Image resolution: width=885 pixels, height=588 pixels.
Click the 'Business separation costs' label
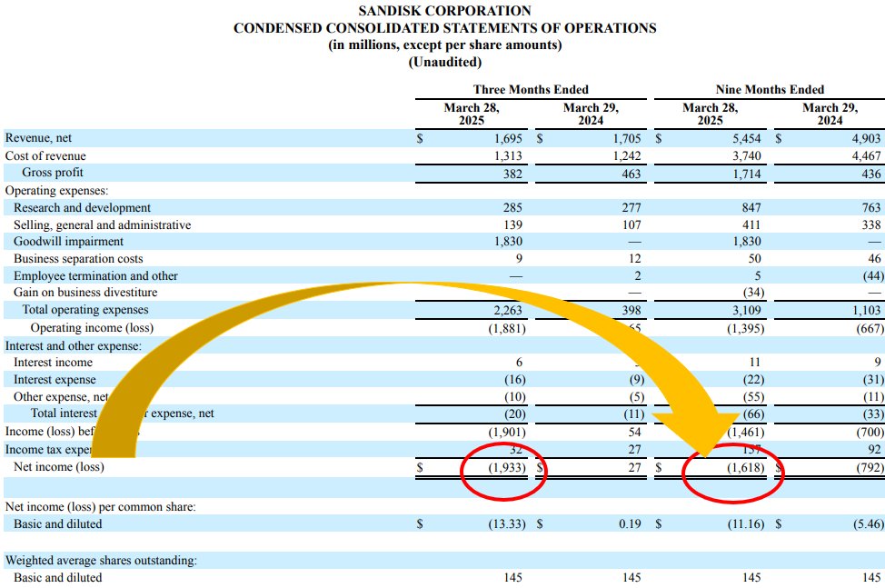click(x=78, y=258)
